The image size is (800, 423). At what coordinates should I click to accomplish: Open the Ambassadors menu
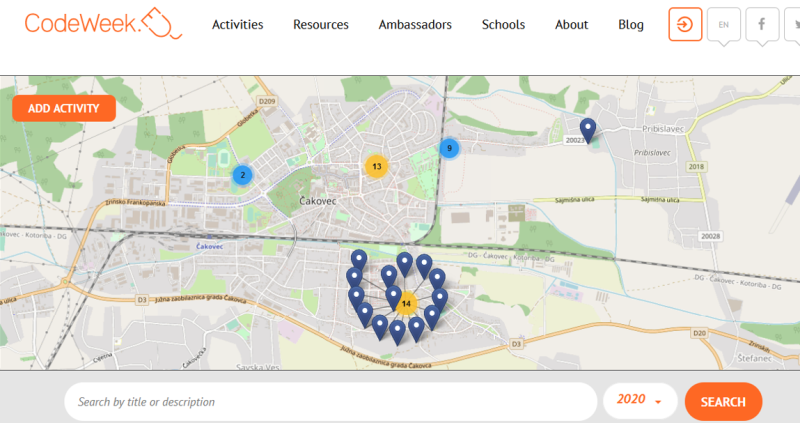tap(415, 24)
